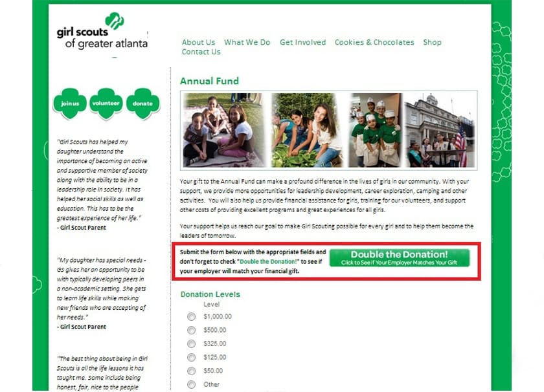This screenshot has height=392, width=544.
Task: Select the $125.00 donation option
Action: [x=191, y=357]
